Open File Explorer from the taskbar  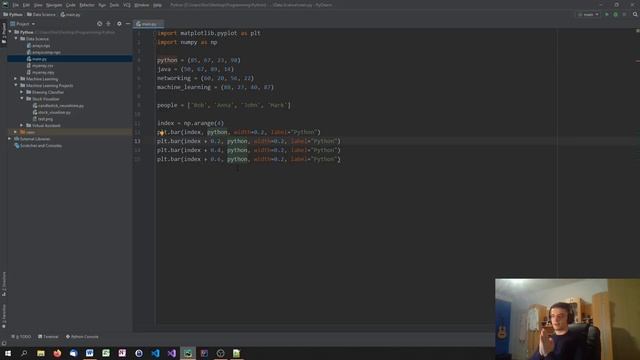(x=41, y=353)
